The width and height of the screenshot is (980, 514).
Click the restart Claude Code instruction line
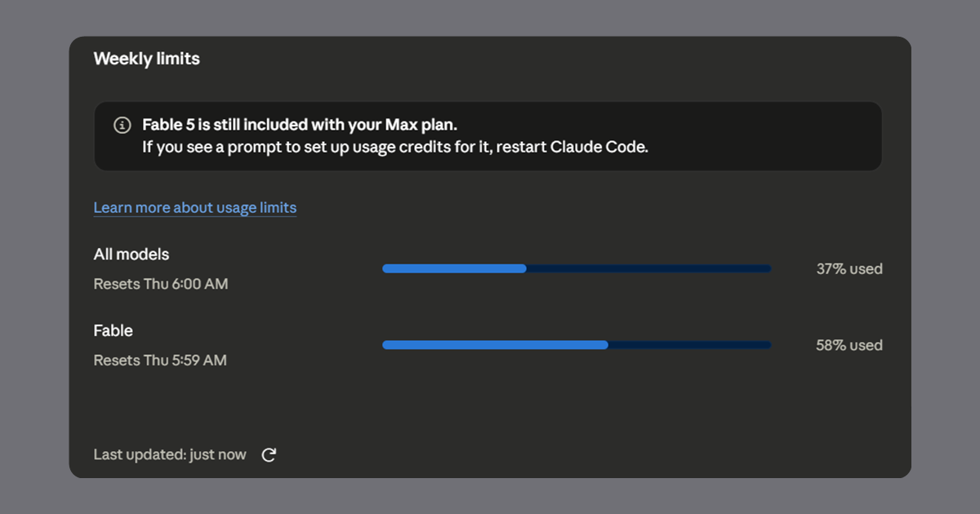point(395,148)
